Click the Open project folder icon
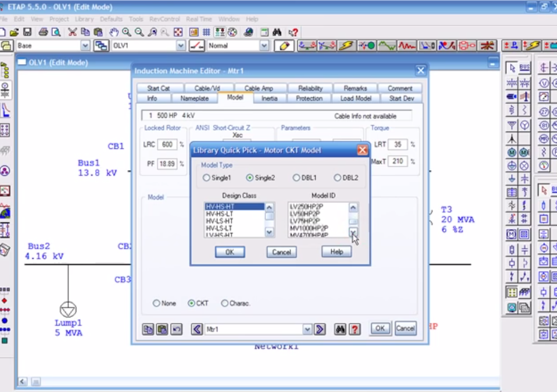This screenshot has height=392, width=557. tap(14, 32)
